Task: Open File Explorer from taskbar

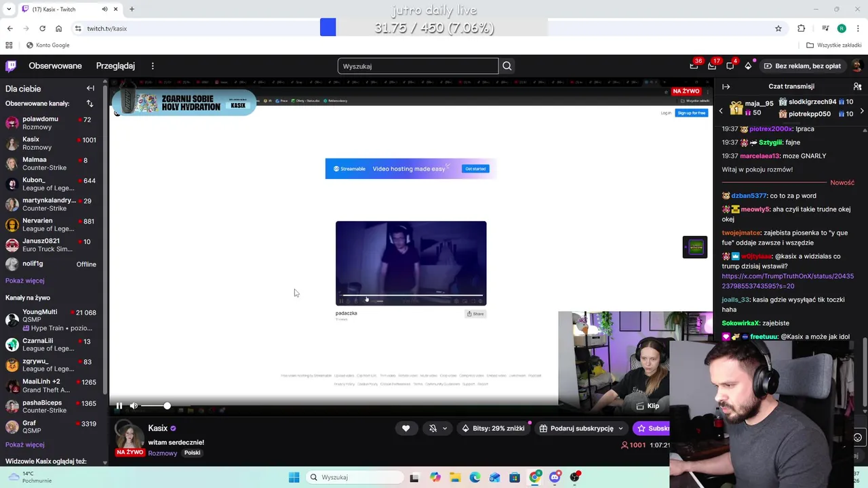Action: tap(455, 477)
